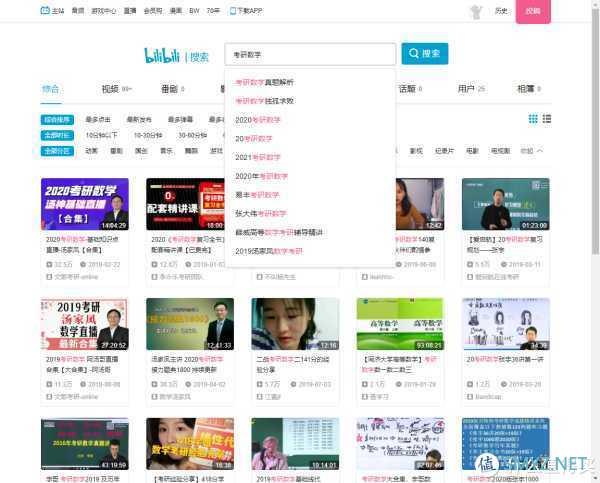Choose suggestion ending 辅导精讲
The height and width of the screenshot is (483, 600).
[x=310, y=232]
